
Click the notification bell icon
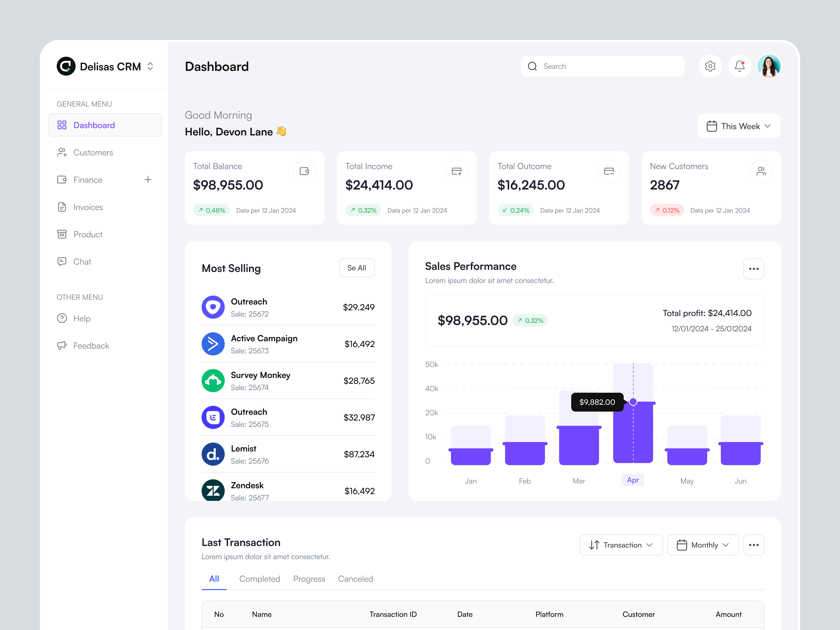click(739, 66)
